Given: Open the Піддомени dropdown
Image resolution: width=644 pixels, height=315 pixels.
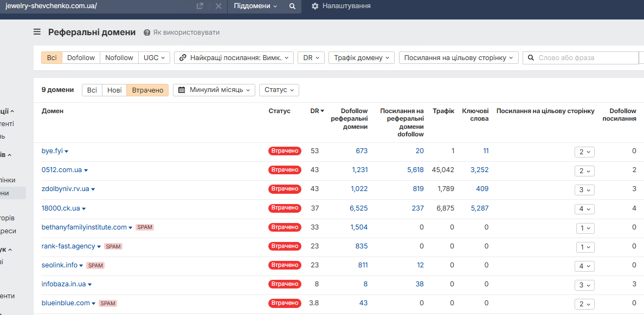Looking at the screenshot, I should 255,6.
